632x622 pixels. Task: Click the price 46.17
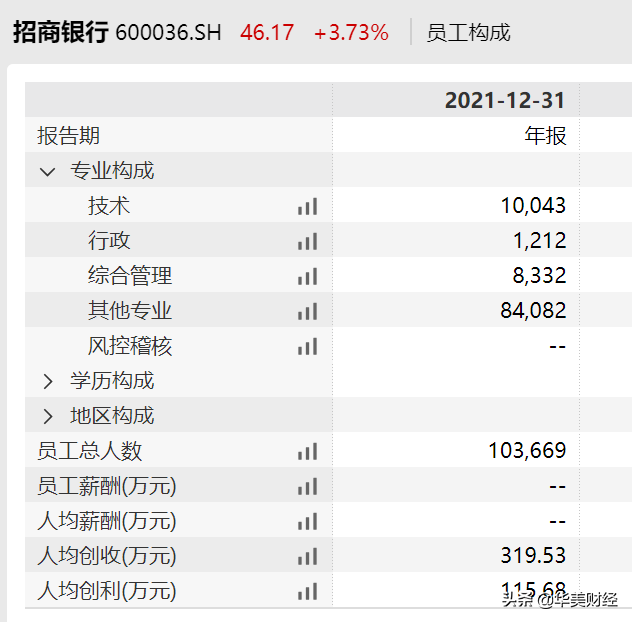pyautogui.click(x=267, y=33)
